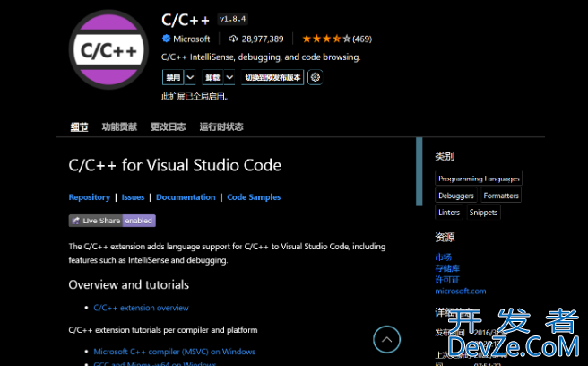Click the 卸载 (Uninstall) button

(212, 78)
